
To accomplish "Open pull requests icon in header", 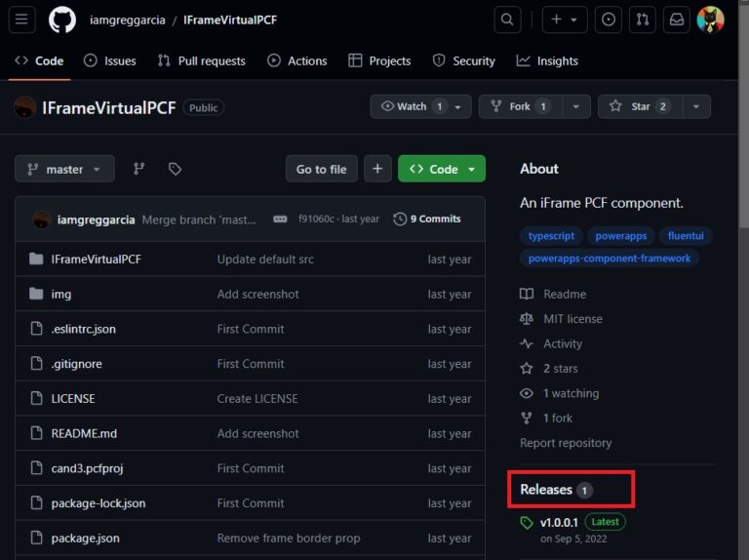I will tap(642, 20).
